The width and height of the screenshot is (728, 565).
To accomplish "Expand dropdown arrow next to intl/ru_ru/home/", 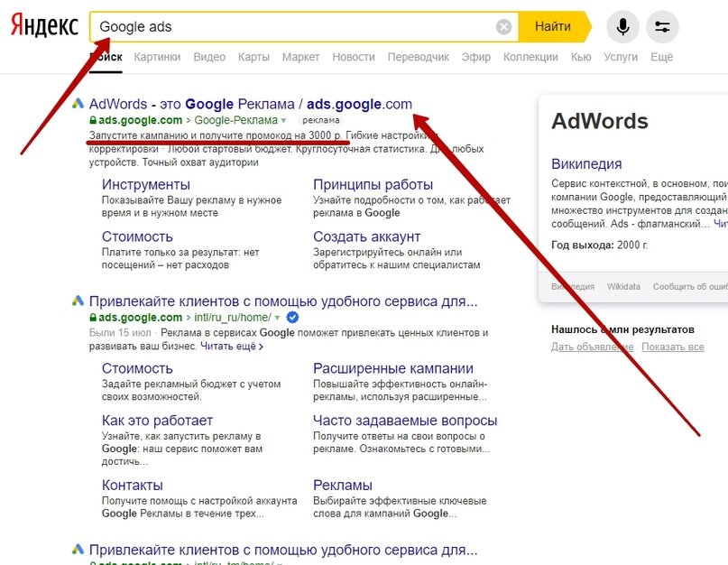I will pyautogui.click(x=277, y=318).
